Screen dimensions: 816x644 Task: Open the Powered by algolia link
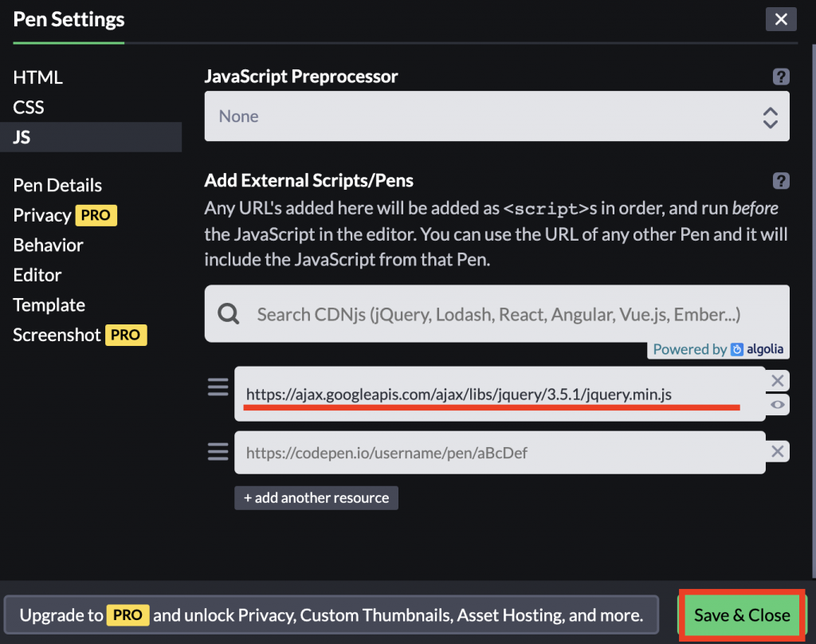tap(718, 349)
